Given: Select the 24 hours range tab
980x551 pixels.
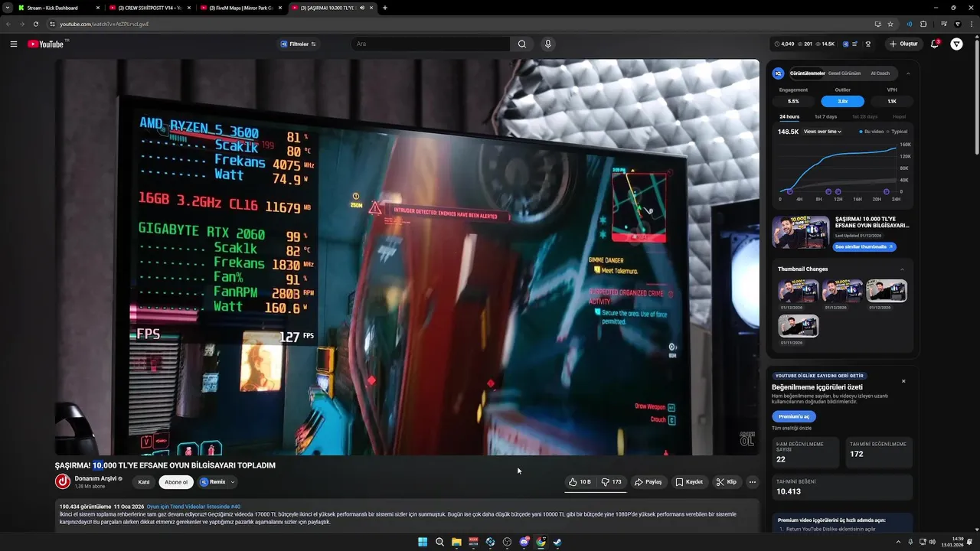Looking at the screenshot, I should [x=789, y=117].
